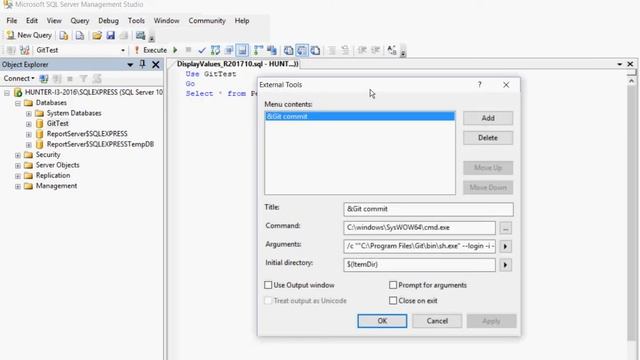The height and width of the screenshot is (360, 640).
Task: Open the Arguments macro arrow button
Action: tap(505, 247)
